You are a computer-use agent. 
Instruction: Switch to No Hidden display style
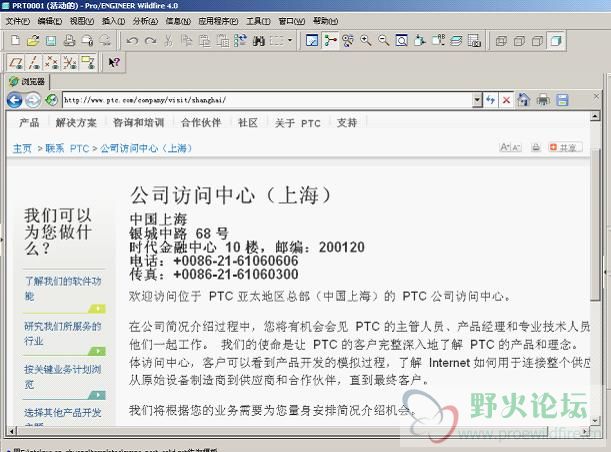[x=537, y=41]
